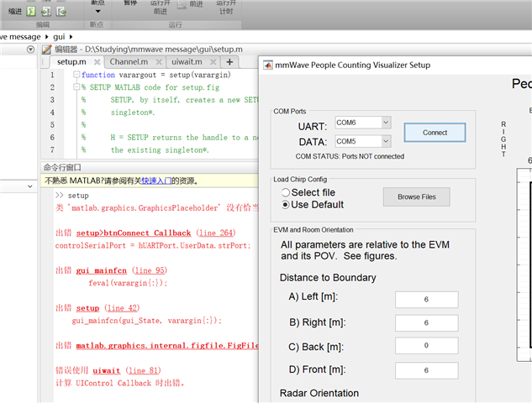Close the setup.m tab
Image resolution: width=532 pixels, height=403 pixels.
tap(97, 62)
